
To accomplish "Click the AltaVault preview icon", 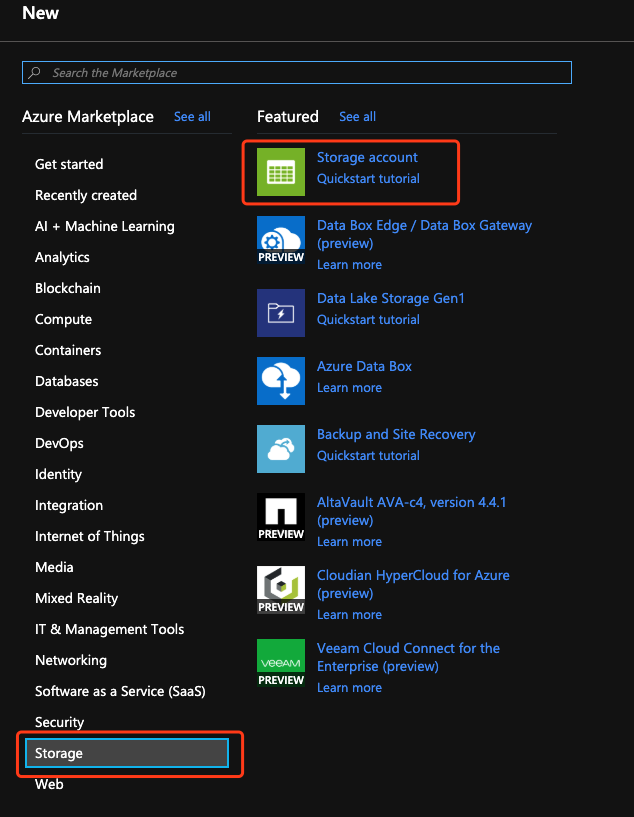I will [281, 517].
